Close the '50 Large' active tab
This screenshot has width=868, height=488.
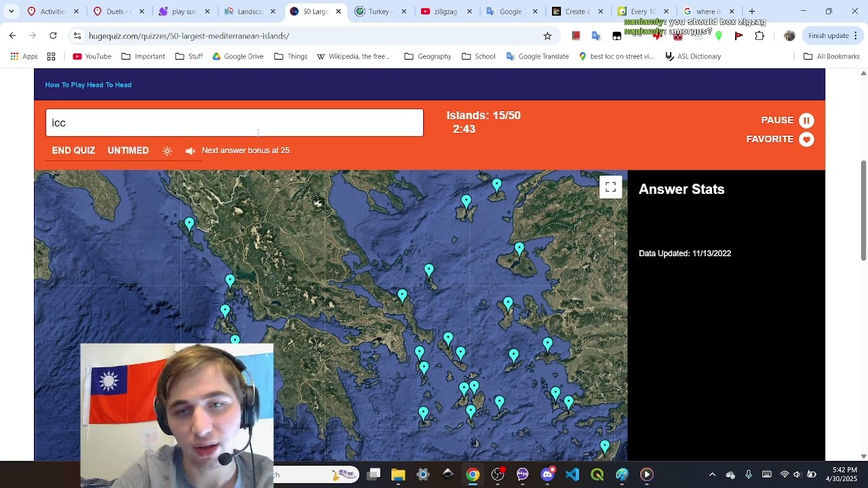pyautogui.click(x=338, y=12)
